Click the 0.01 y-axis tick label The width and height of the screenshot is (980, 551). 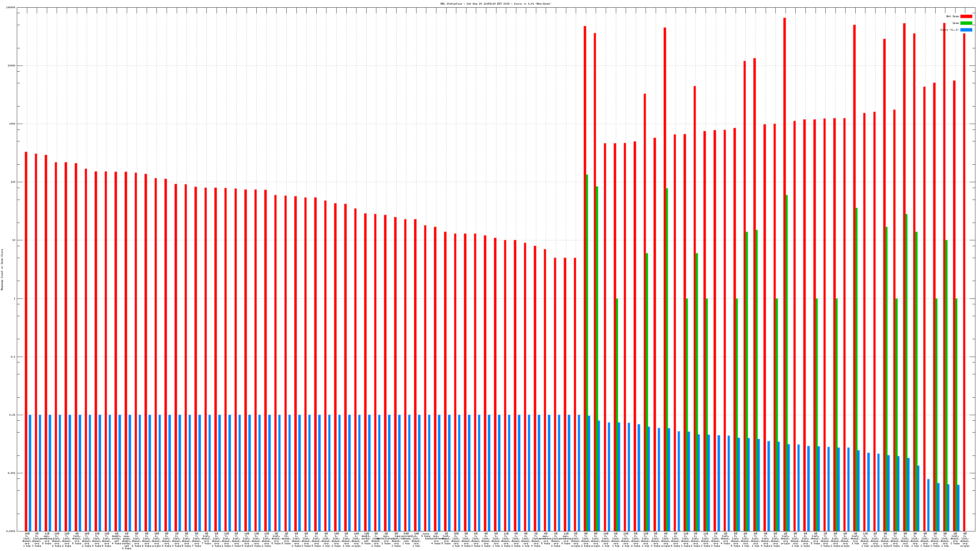tap(13, 415)
